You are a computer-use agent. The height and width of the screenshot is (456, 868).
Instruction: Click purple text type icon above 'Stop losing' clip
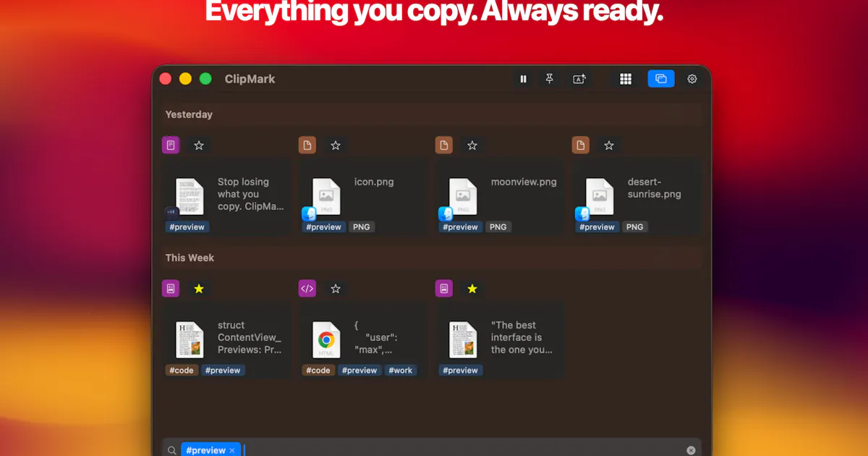point(171,145)
